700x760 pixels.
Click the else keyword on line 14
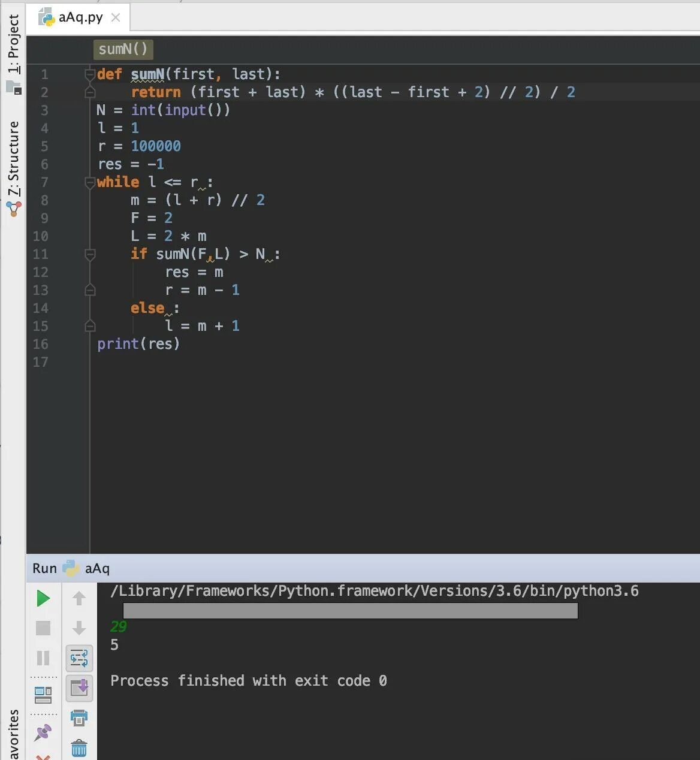pos(147,308)
